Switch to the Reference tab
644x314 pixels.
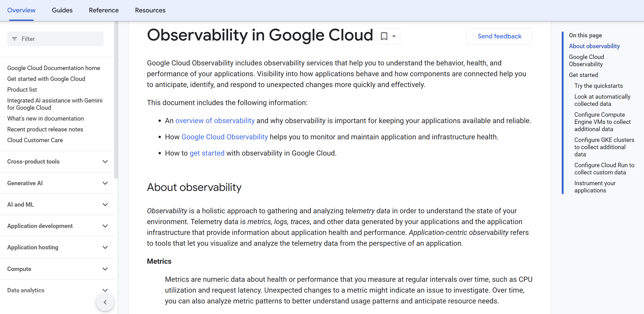pyautogui.click(x=104, y=10)
